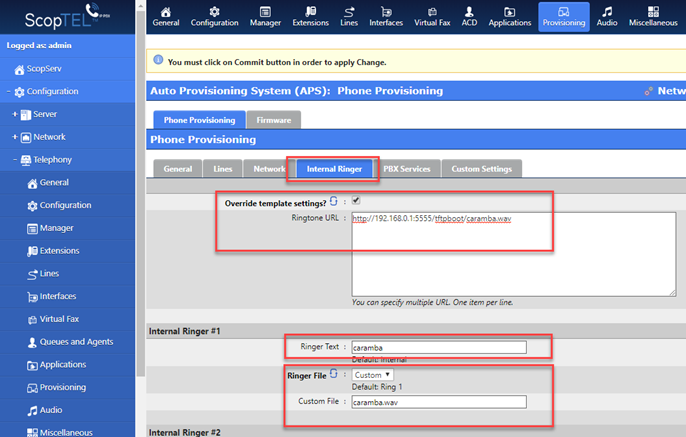Click the sidebar Applications icon
686x437 pixels.
(32, 365)
